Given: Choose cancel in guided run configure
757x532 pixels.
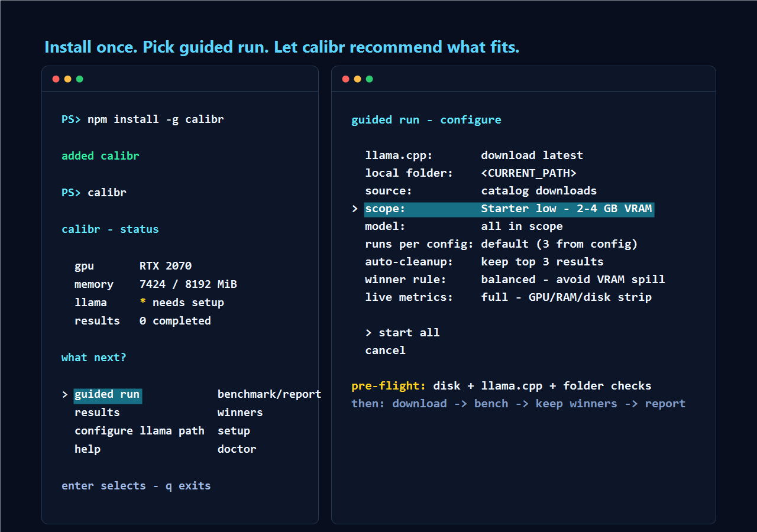Looking at the screenshot, I should pos(386,351).
